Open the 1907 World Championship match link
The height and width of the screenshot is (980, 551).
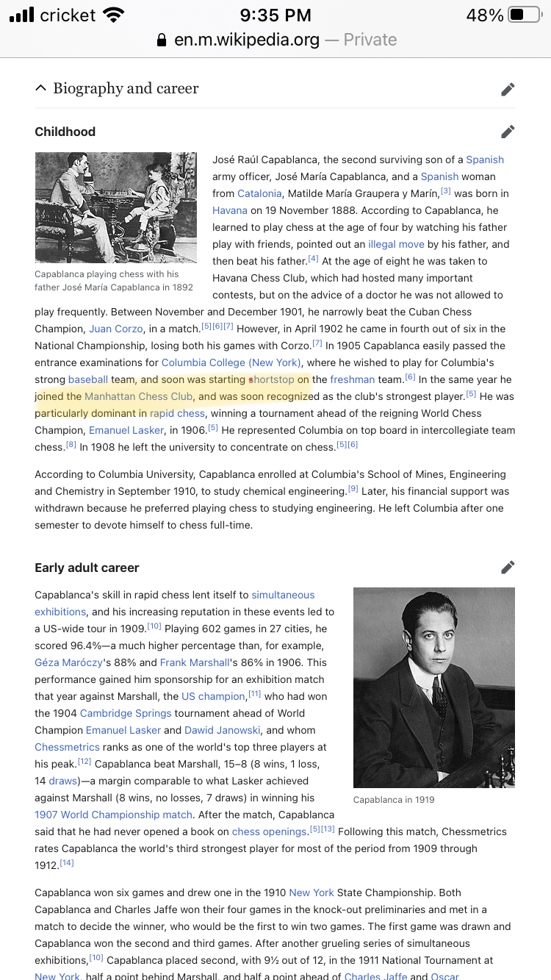click(x=114, y=815)
